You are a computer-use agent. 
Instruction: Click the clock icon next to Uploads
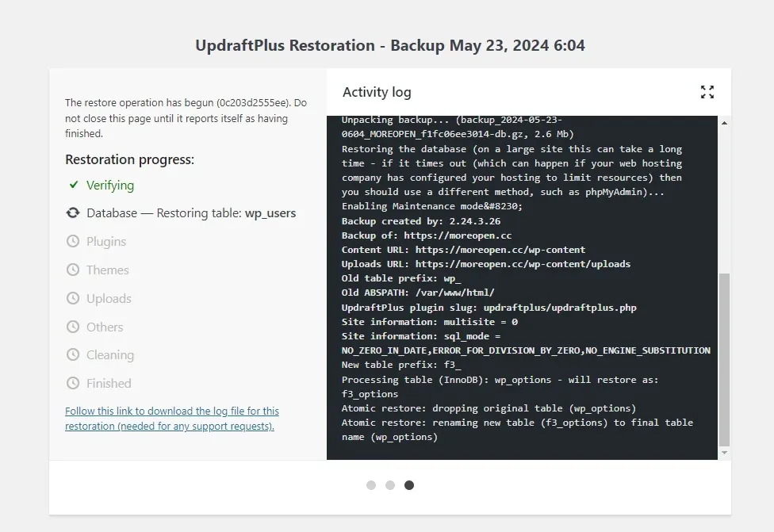point(73,298)
